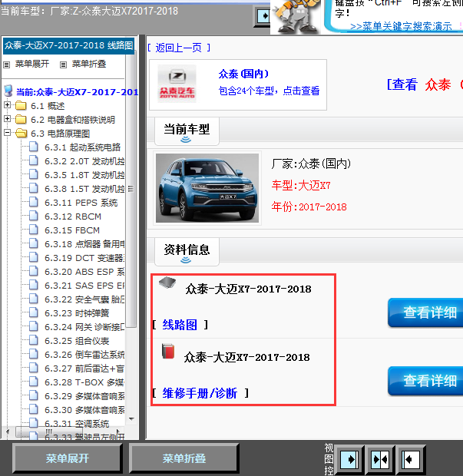Viewport: 463px width, 476px height.
Task: Select the 当前车型 tab
Action: (187, 131)
